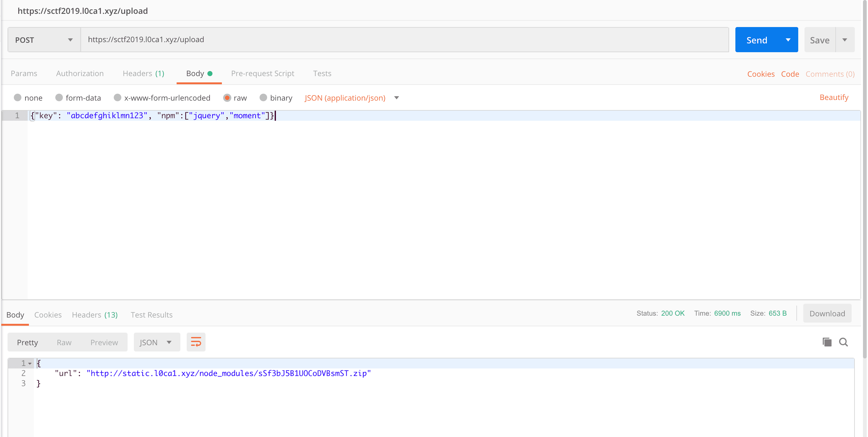
Task: Open the Pre-request Script tab
Action: click(262, 73)
